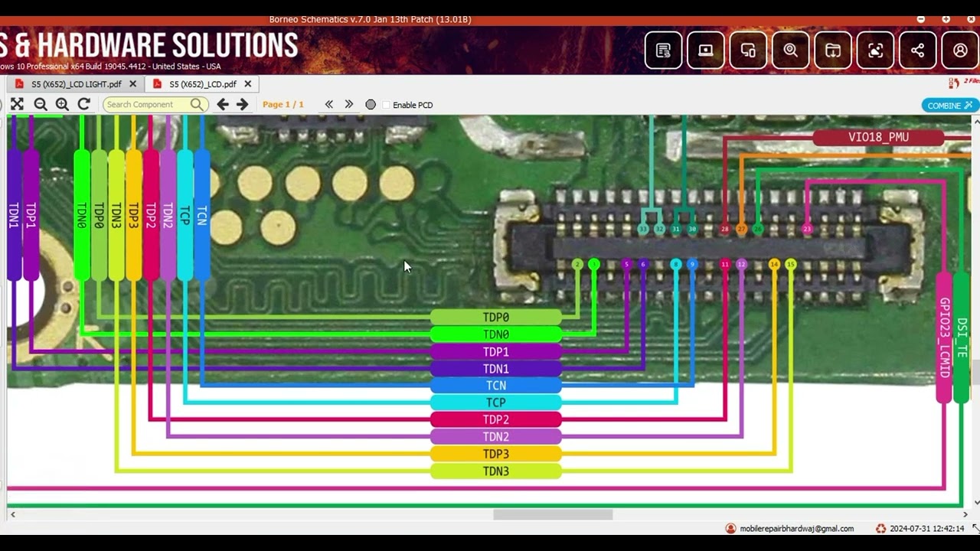This screenshot has width=980, height=551.
Task: Click the share icon
Action: 917,51
